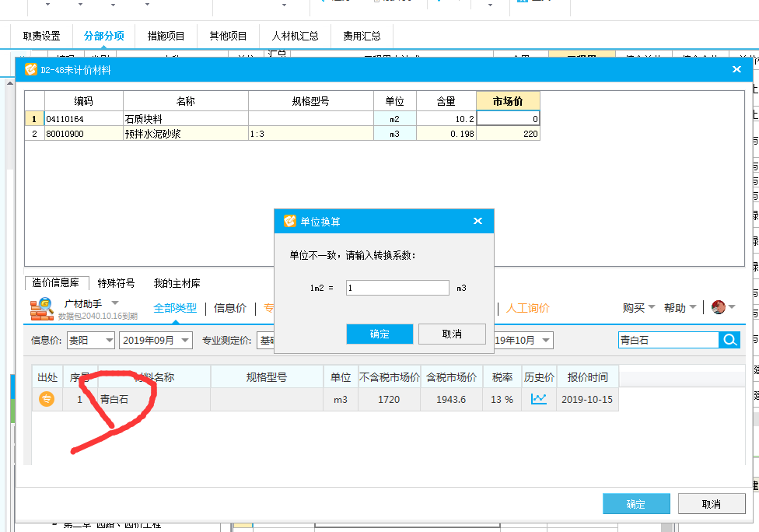This screenshot has width=759, height=532.
Task: Click 确定 at the bottom of the 未计价材料 window
Action: tap(636, 504)
